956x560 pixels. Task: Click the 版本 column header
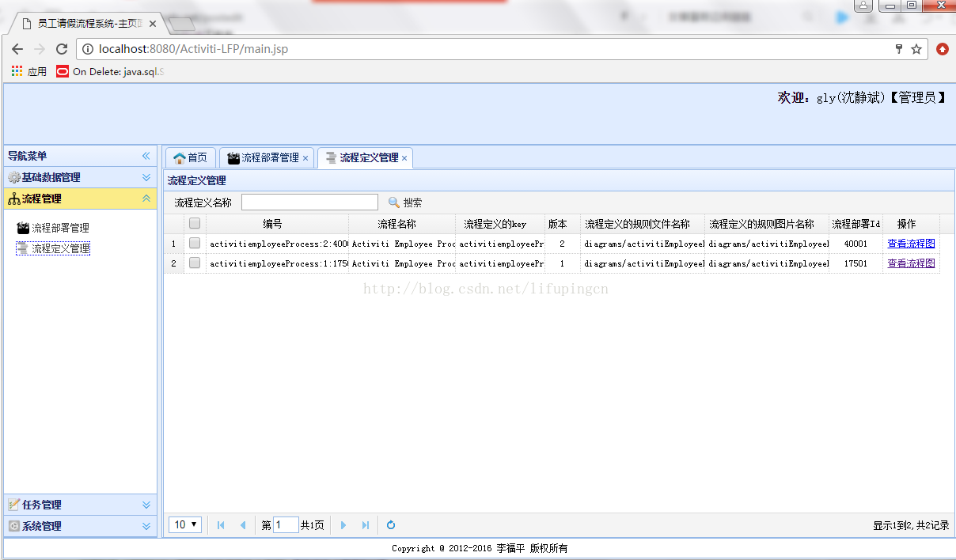pos(562,224)
